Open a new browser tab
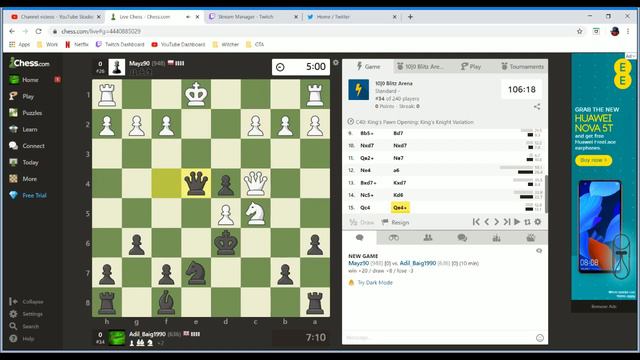 (x=410, y=17)
